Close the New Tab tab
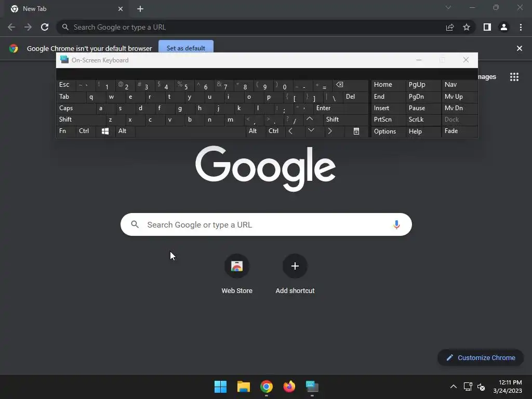532x399 pixels. pyautogui.click(x=121, y=9)
